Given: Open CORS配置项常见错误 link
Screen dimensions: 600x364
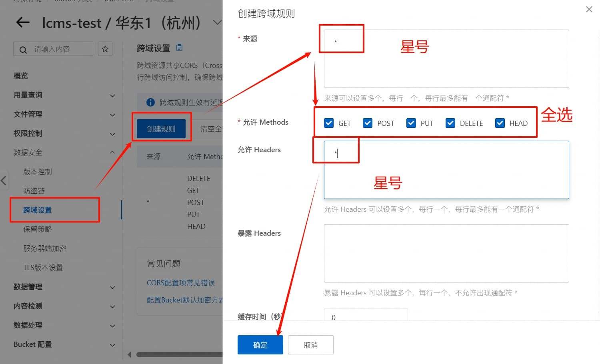Looking at the screenshot, I should (x=181, y=283).
